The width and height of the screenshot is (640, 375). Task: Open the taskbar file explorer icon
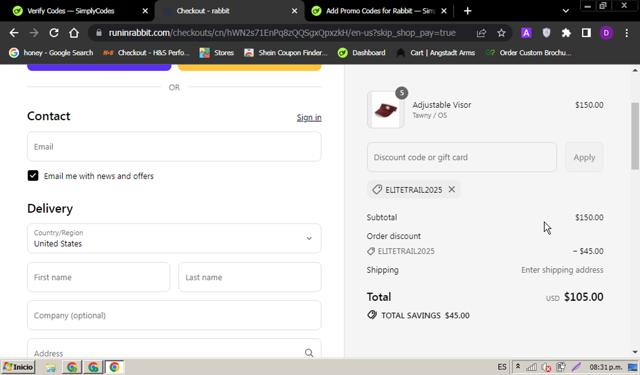pos(51,367)
